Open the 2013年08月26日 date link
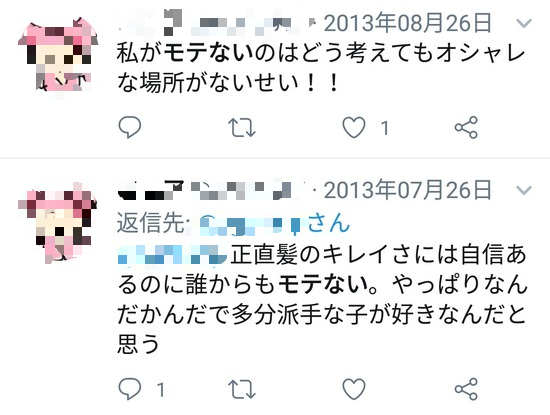The image size is (550, 415). 407,23
